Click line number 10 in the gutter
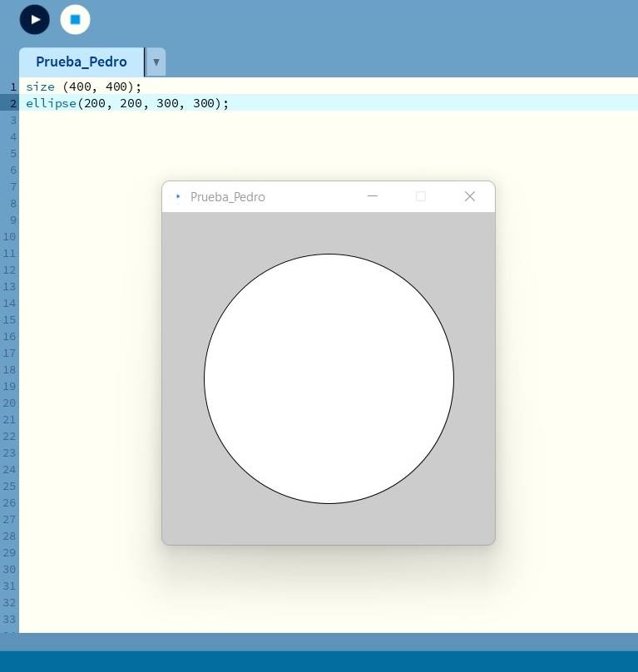This screenshot has width=638, height=672. pos(9,236)
